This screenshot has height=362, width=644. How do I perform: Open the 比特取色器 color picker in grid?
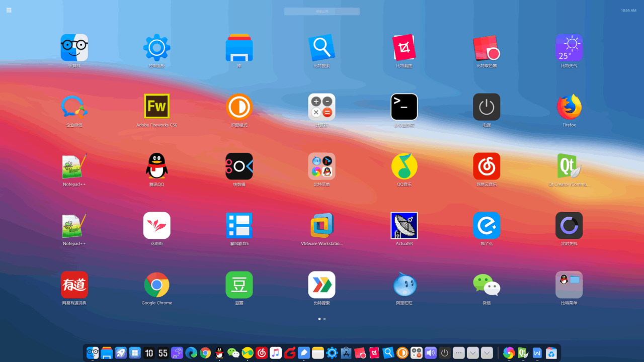[x=487, y=48]
